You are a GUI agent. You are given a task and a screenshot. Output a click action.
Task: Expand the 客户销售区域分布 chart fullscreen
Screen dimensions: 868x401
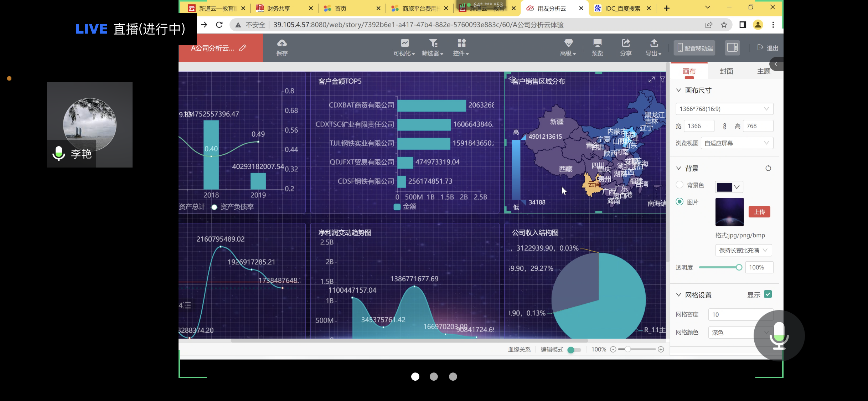[x=651, y=80]
